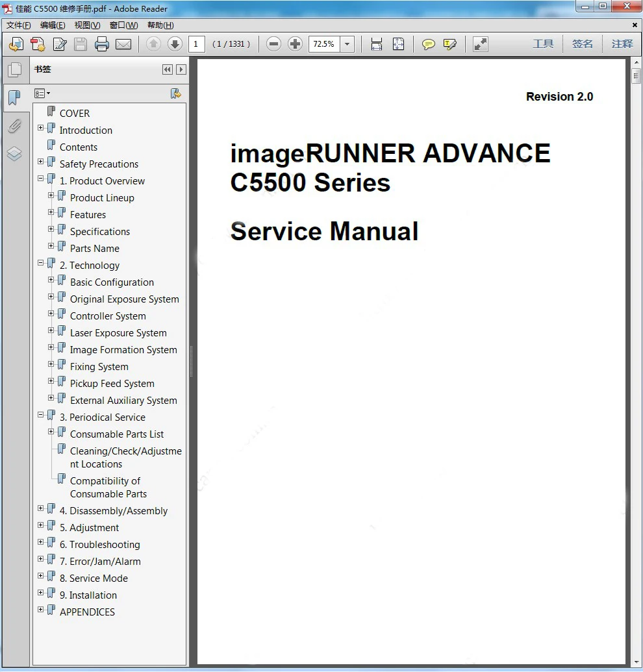Jump to Laser Exposure System bookmark

pos(118,333)
